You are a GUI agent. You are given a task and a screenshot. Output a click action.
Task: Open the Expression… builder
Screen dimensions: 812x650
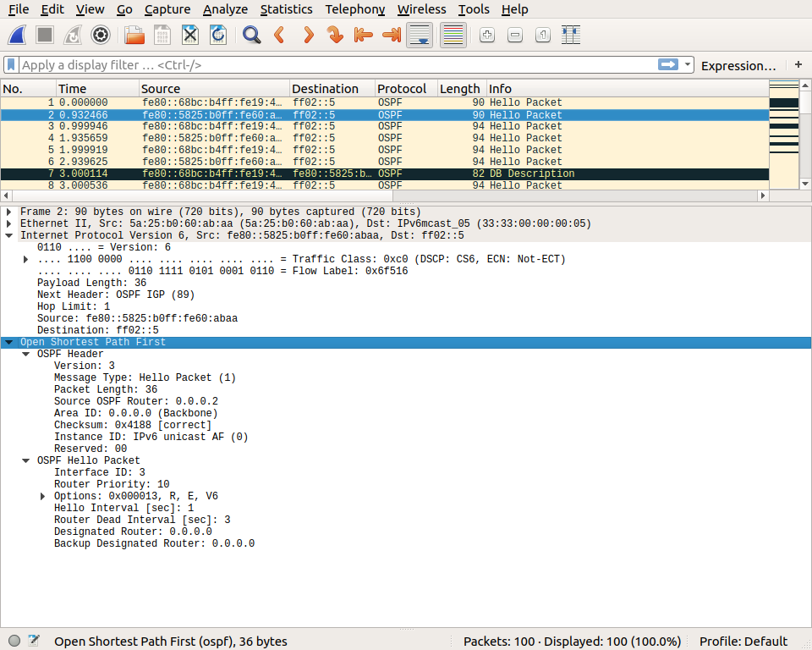[x=738, y=66]
